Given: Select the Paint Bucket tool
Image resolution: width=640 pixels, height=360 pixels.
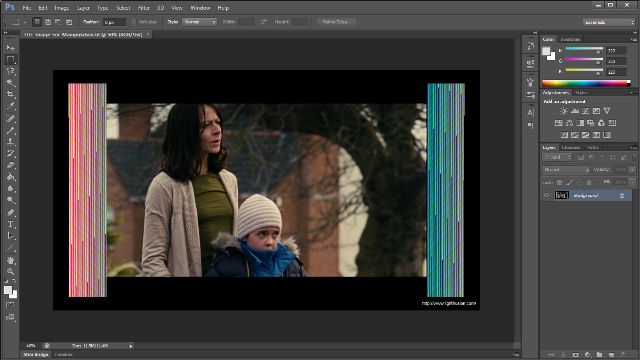Looking at the screenshot, I should pos(11,177).
